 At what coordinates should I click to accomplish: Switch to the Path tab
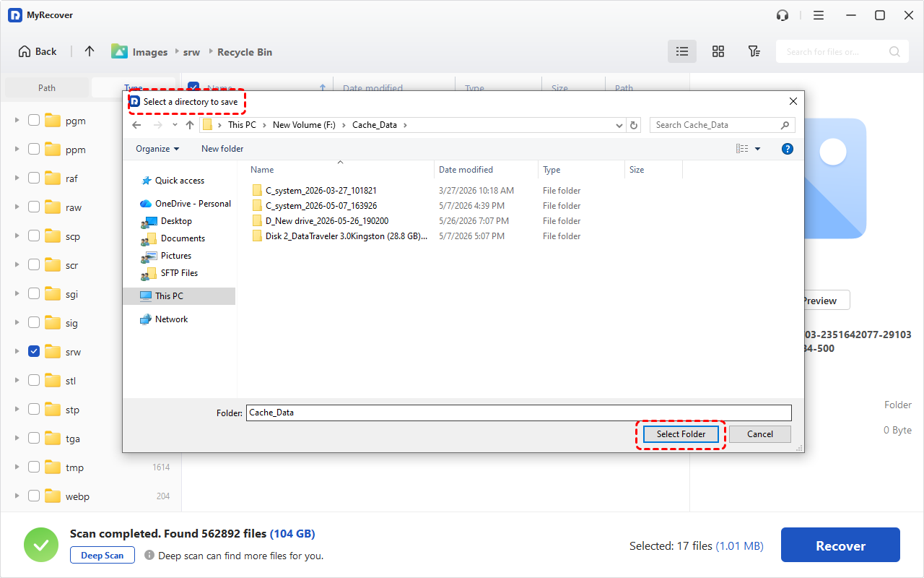click(47, 87)
